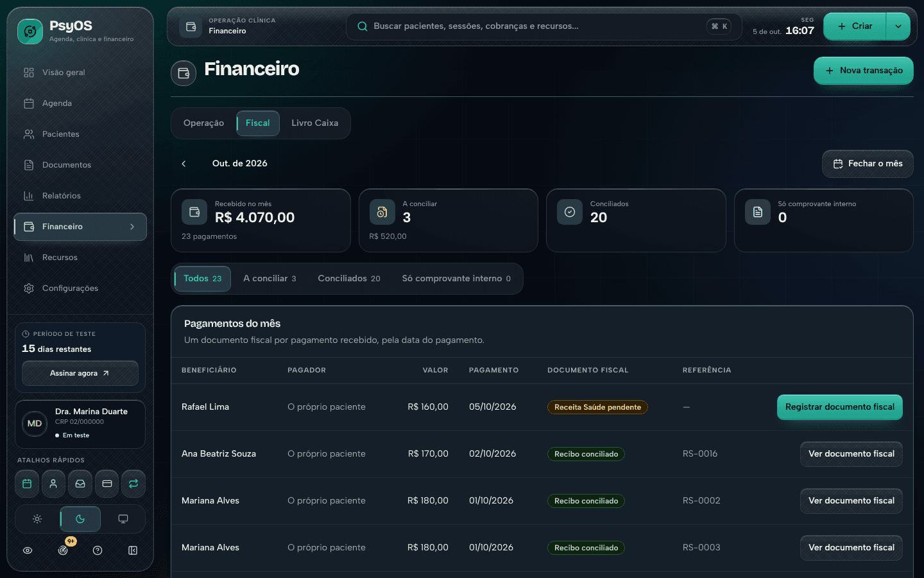Open Configurações in the sidebar

[x=80, y=288]
